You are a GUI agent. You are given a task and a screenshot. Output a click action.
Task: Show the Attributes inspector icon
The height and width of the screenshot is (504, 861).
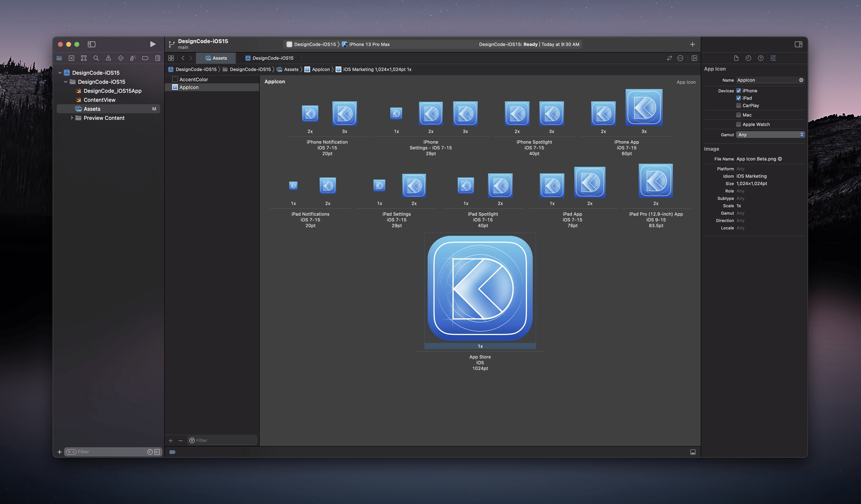click(x=773, y=58)
